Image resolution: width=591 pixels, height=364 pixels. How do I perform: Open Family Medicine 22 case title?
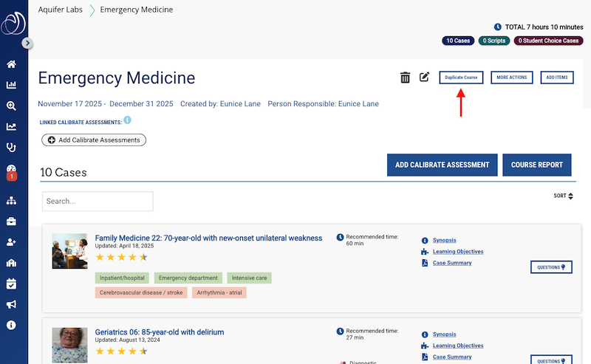208,238
